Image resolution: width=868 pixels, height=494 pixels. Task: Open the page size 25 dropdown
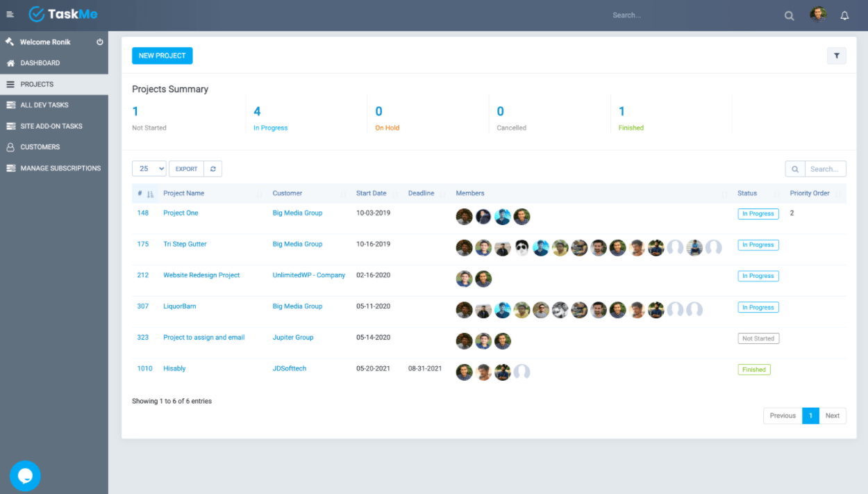pos(149,168)
